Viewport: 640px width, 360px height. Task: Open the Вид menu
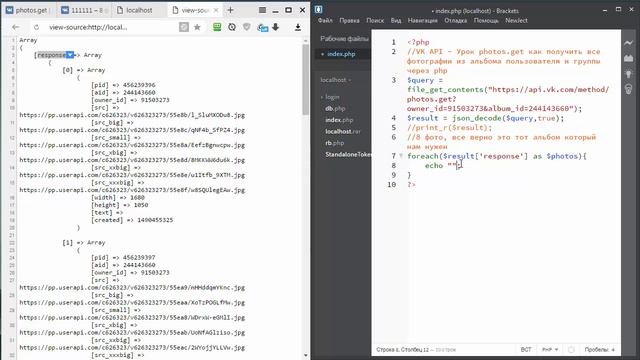pos(396,20)
